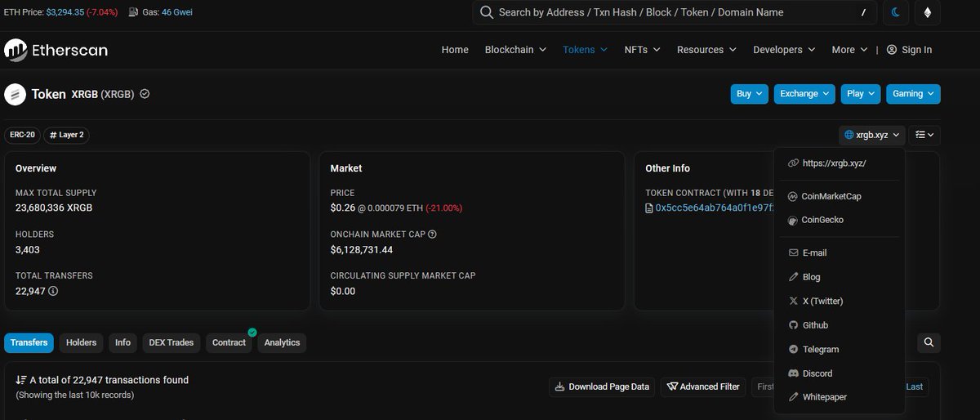Open the Play dropdown
Screen dimensions: 980x420
tap(861, 94)
